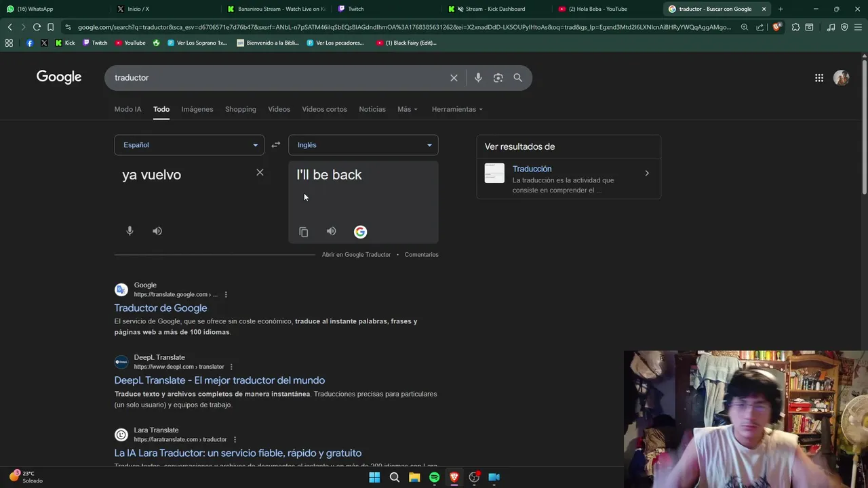The image size is (868, 488).
Task: Click the Comentarios link
Action: point(421,255)
